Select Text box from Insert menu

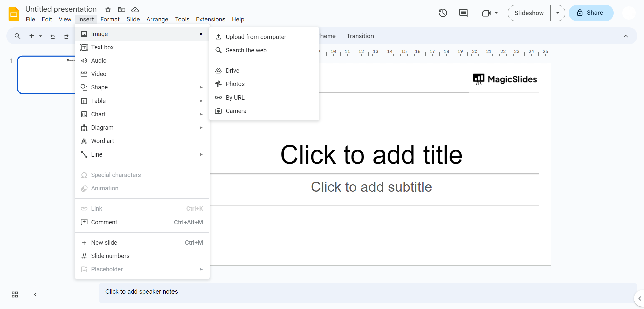[102, 47]
